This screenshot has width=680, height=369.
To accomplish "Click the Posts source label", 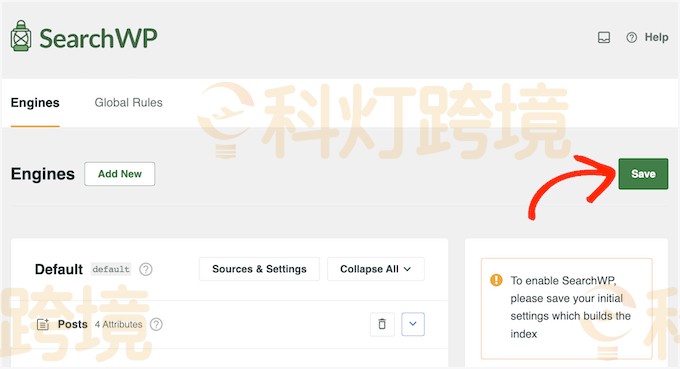I will 72,324.
